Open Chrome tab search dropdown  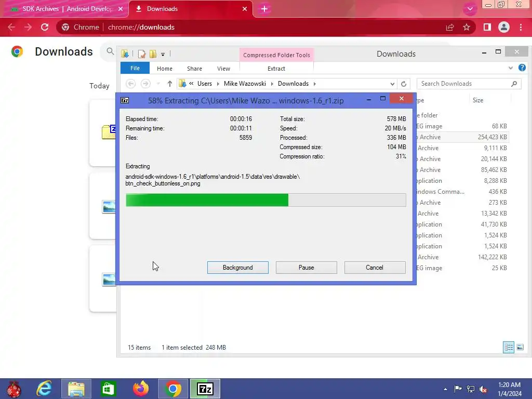tap(470, 9)
